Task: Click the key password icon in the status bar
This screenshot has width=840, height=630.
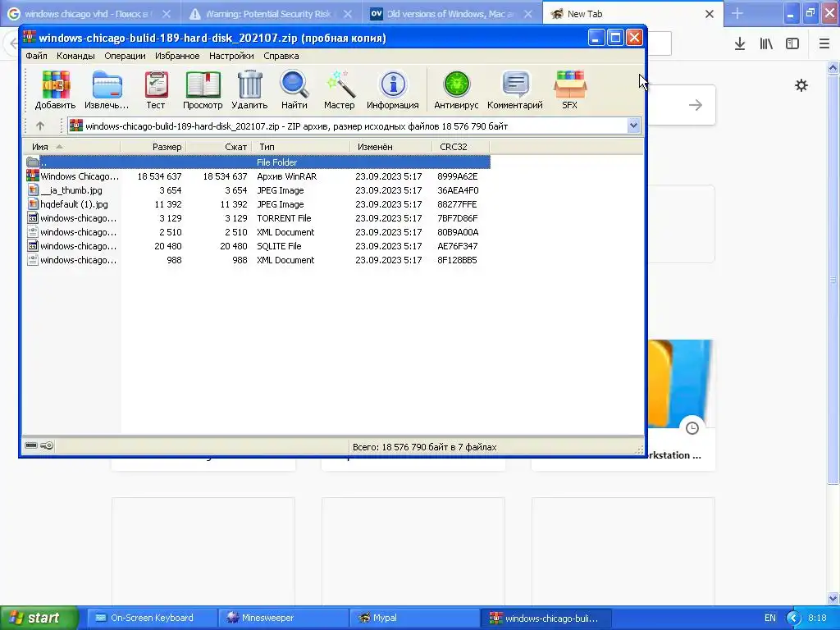Action: click(x=47, y=445)
